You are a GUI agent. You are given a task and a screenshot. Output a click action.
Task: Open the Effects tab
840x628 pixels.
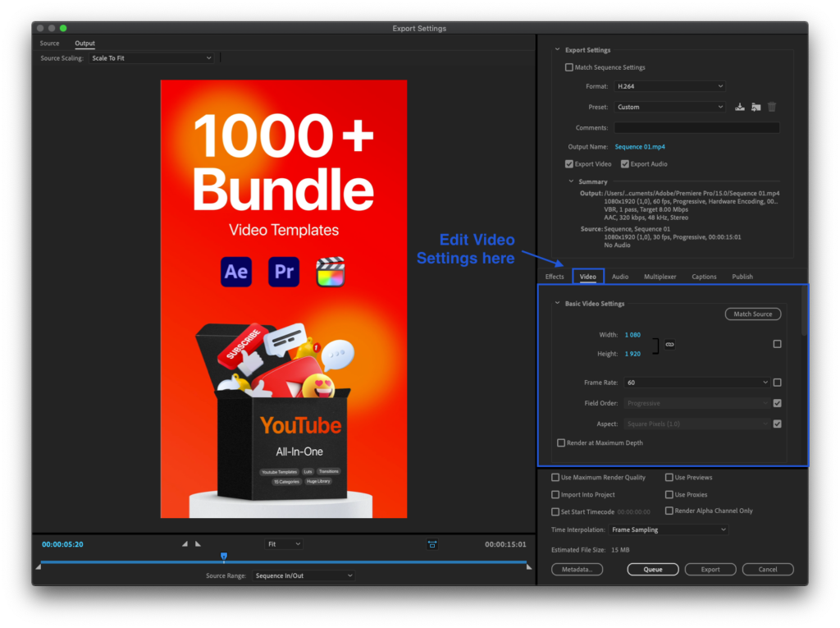(555, 277)
